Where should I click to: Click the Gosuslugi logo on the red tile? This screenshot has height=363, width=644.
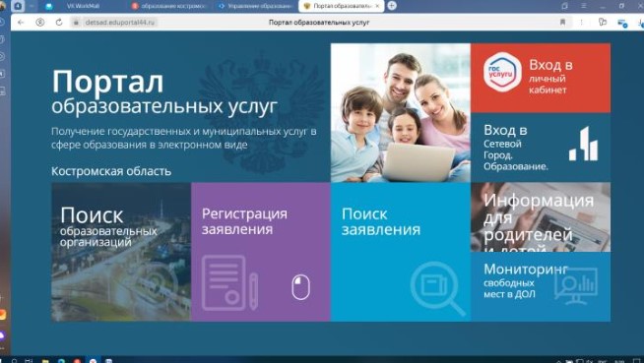pos(502,72)
